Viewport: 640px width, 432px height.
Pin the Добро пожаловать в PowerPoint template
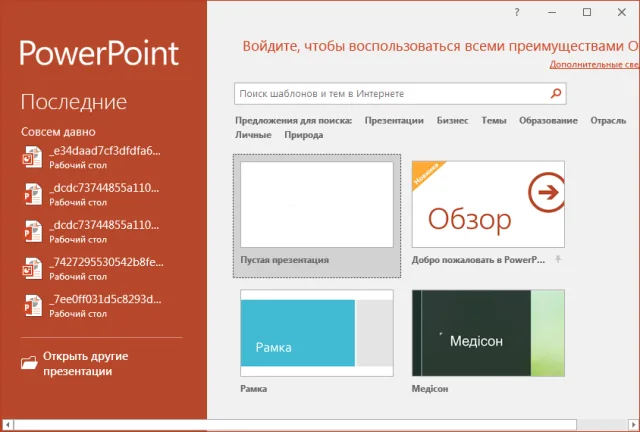point(558,259)
